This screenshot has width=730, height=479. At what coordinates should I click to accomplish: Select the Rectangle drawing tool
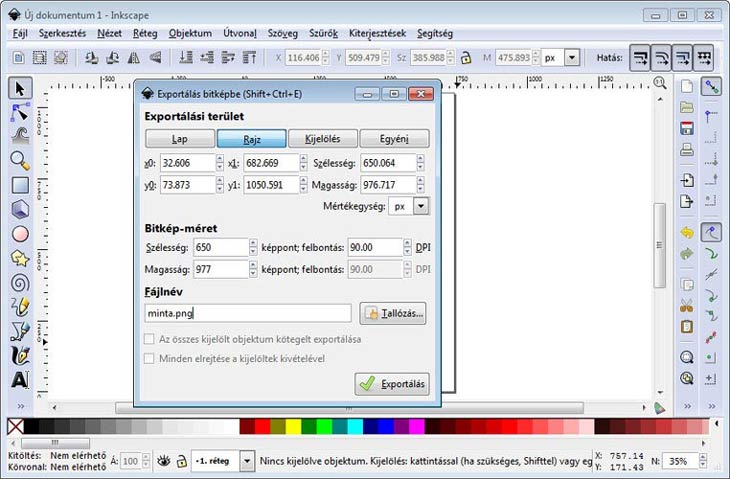(x=20, y=185)
